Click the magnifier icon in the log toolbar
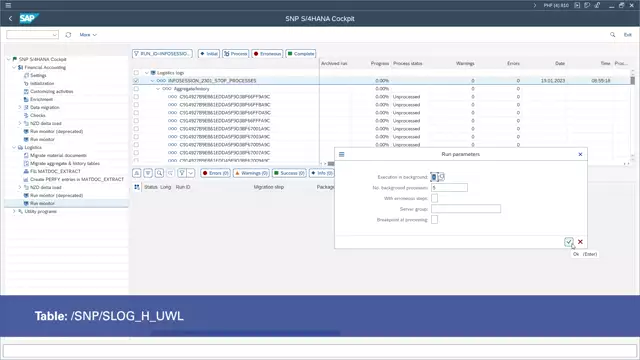Viewport: 640px width, 360px height. (159, 173)
